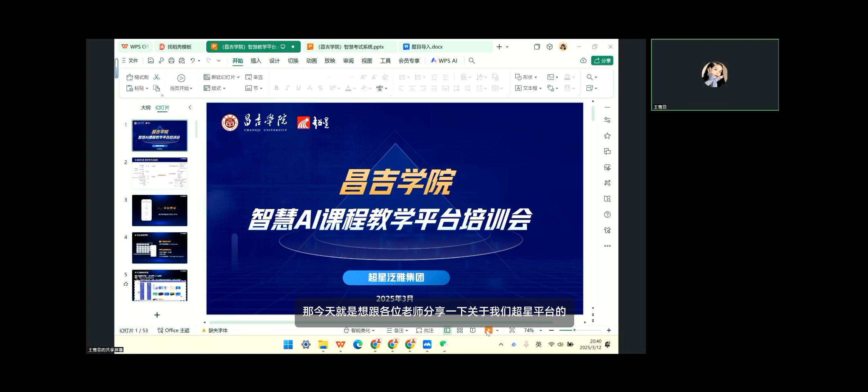Click the settings sliders icon in right sidebar
Viewport: 868px width, 392px height.
coord(607,120)
